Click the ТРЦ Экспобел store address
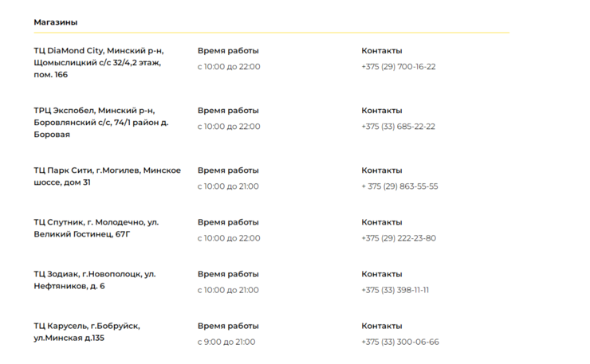The width and height of the screenshot is (590, 364). click(x=100, y=122)
